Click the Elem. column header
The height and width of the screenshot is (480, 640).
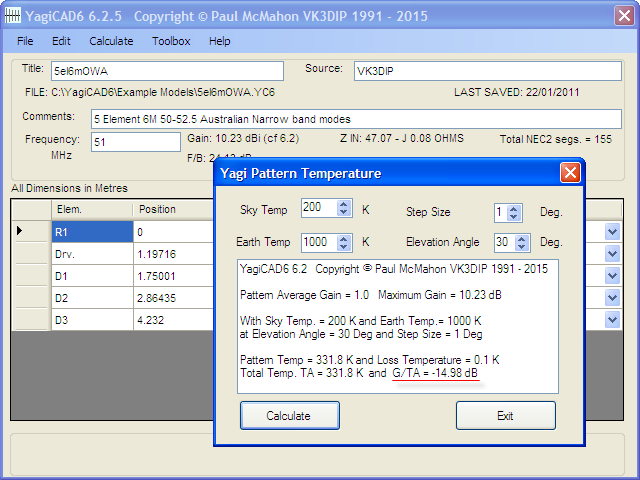[93, 210]
